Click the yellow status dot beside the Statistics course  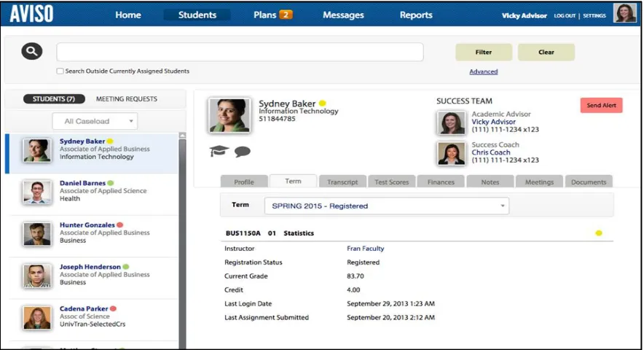pos(599,233)
